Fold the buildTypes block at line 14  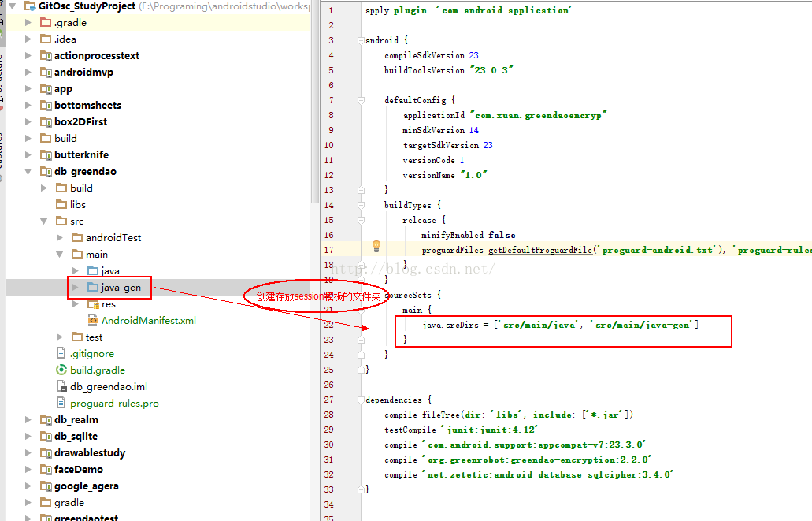[x=361, y=205]
